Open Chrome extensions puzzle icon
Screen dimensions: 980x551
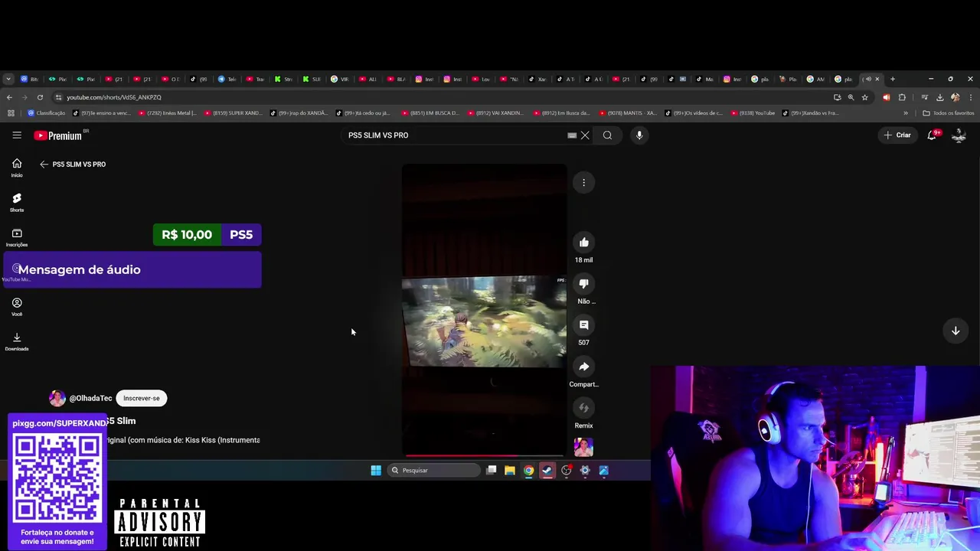pos(901,97)
